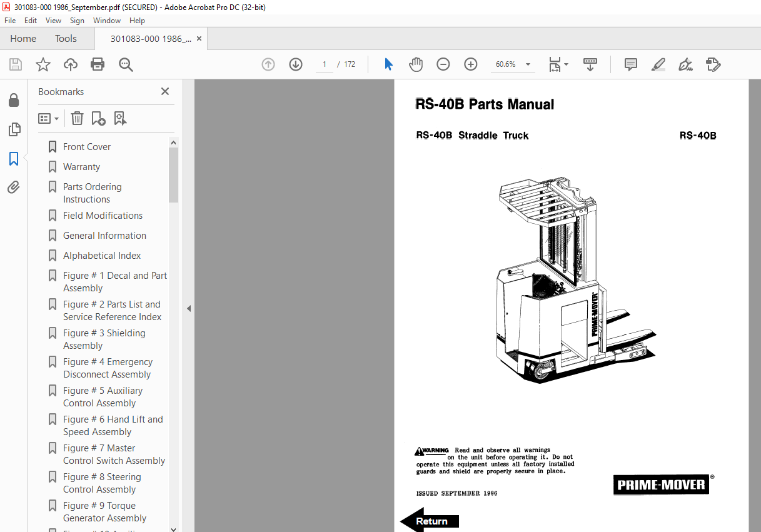Print the document using printer icon
761x532 pixels.
point(98,64)
